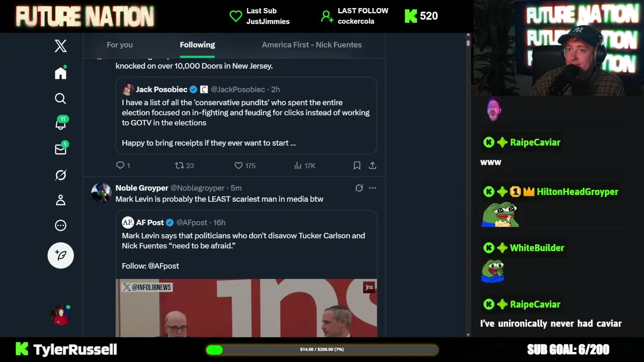This screenshot has height=362, width=644.
Task: Click the TylerRussell Kick label
Action: pyautogui.click(x=66, y=349)
